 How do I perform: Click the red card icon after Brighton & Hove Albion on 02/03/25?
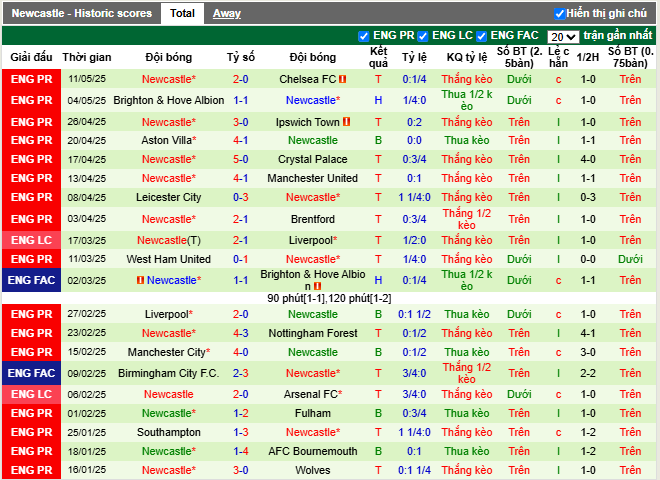pyautogui.click(x=317, y=286)
